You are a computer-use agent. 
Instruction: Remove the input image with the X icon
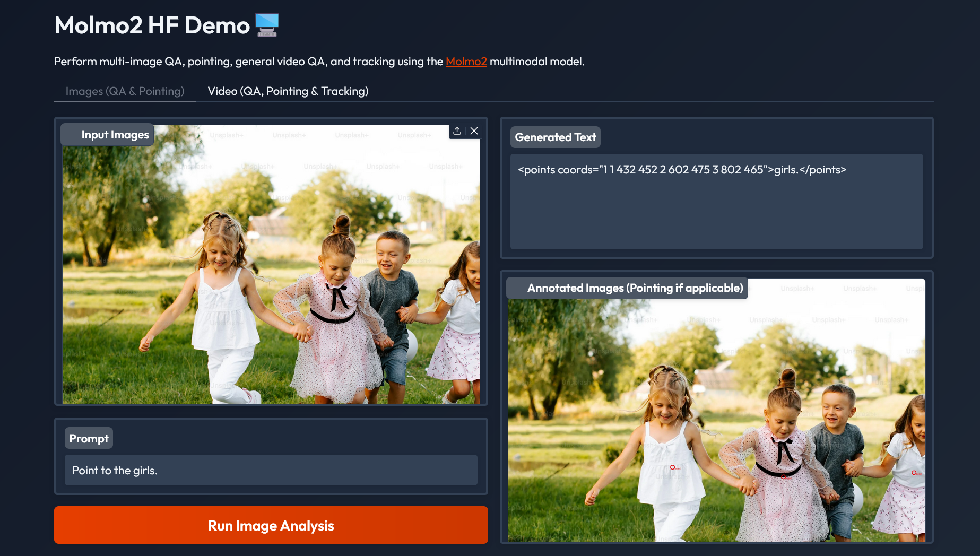[x=474, y=131]
